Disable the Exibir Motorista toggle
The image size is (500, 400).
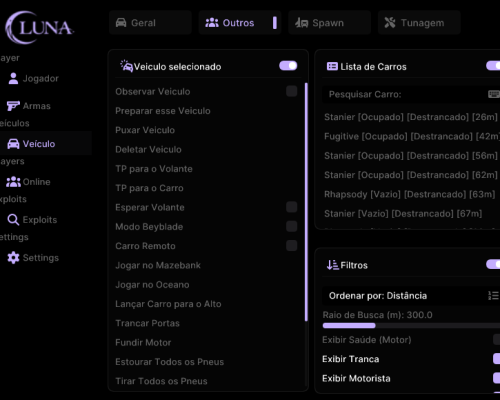pyautogui.click(x=496, y=378)
